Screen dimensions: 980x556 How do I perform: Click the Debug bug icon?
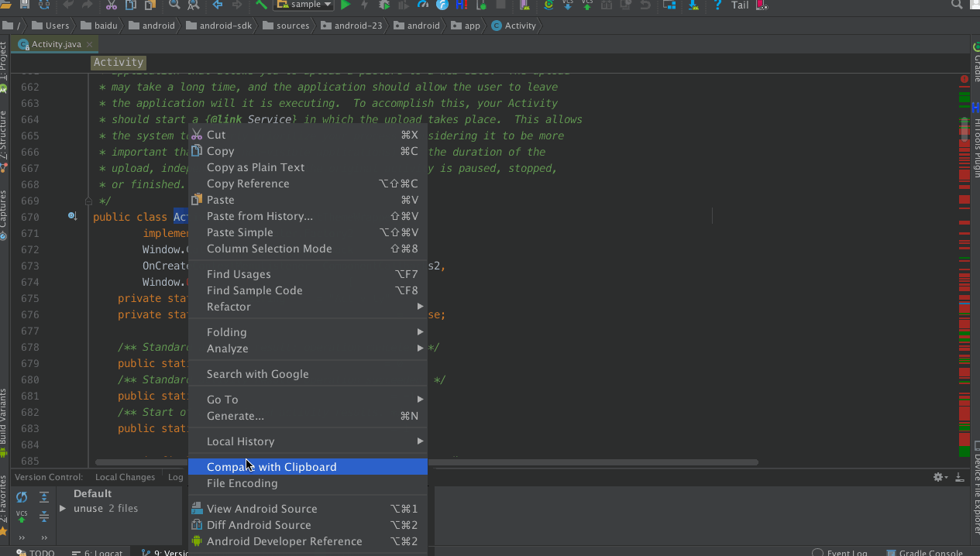[x=384, y=5]
